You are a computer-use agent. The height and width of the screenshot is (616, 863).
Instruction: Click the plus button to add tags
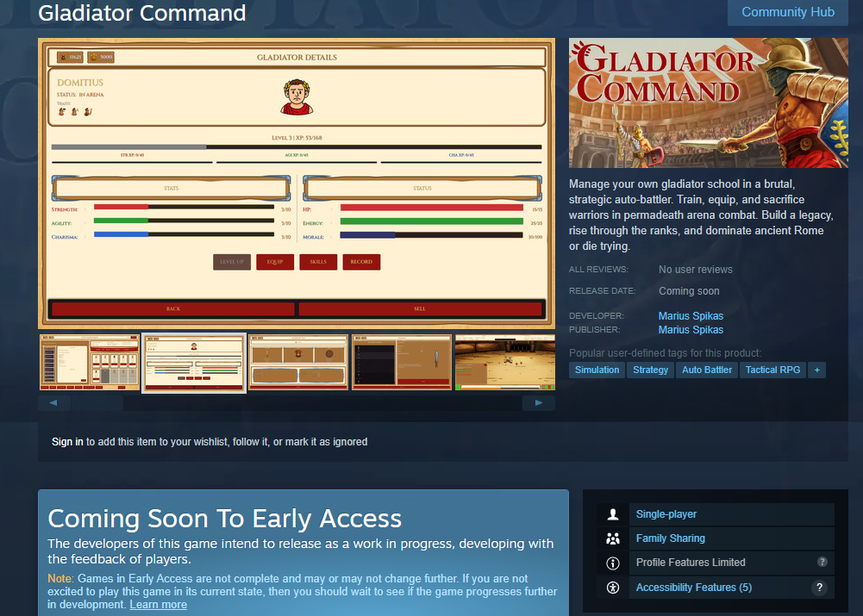pyautogui.click(x=816, y=370)
